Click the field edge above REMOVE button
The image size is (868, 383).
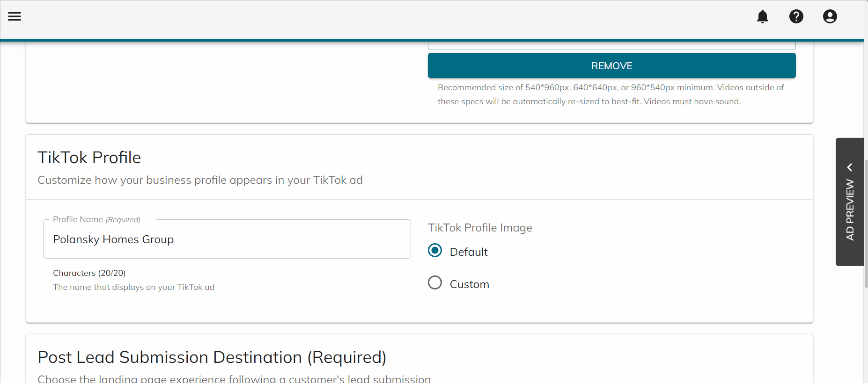611,46
